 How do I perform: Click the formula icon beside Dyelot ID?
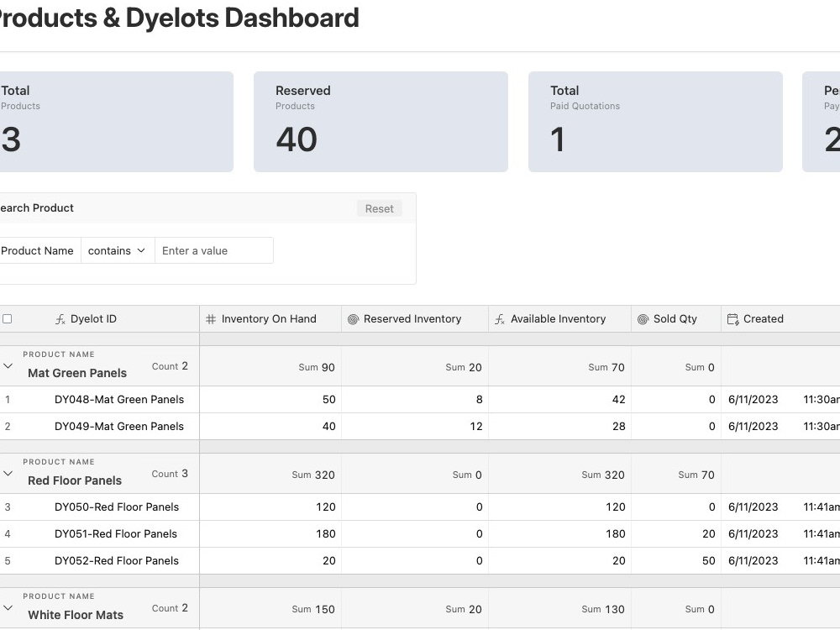pos(60,319)
